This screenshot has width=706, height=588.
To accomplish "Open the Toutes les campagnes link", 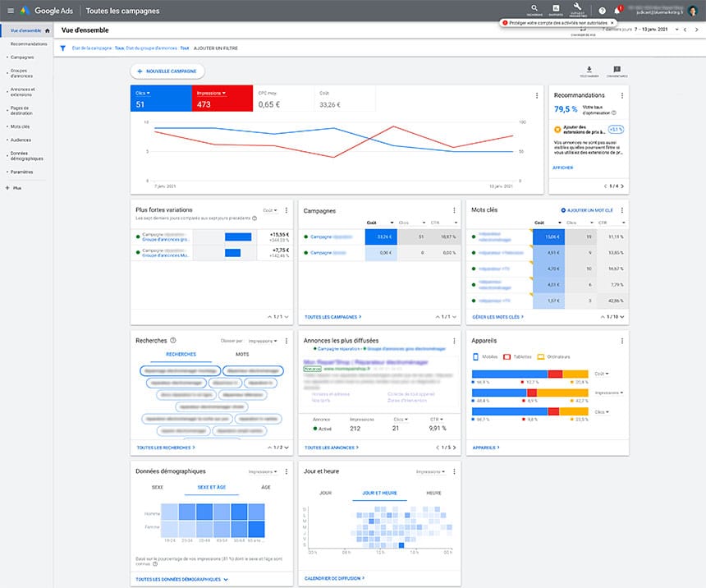I will click(332, 316).
